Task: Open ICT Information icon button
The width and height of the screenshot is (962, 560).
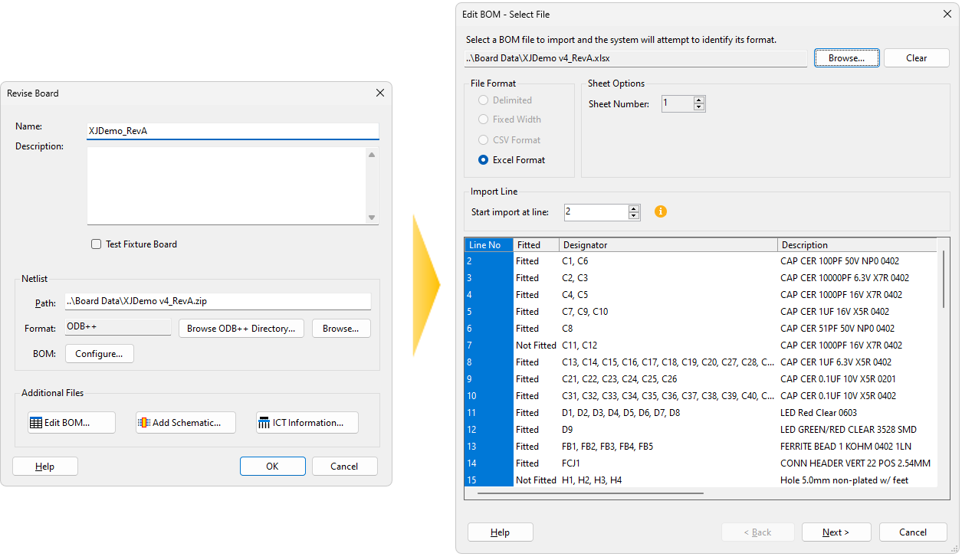Action: [x=307, y=423]
